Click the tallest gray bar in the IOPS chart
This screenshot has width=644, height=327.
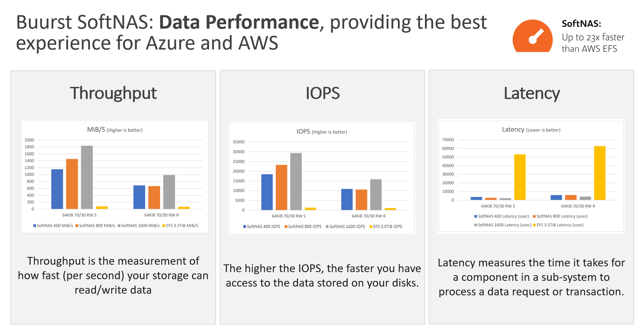pos(296,181)
